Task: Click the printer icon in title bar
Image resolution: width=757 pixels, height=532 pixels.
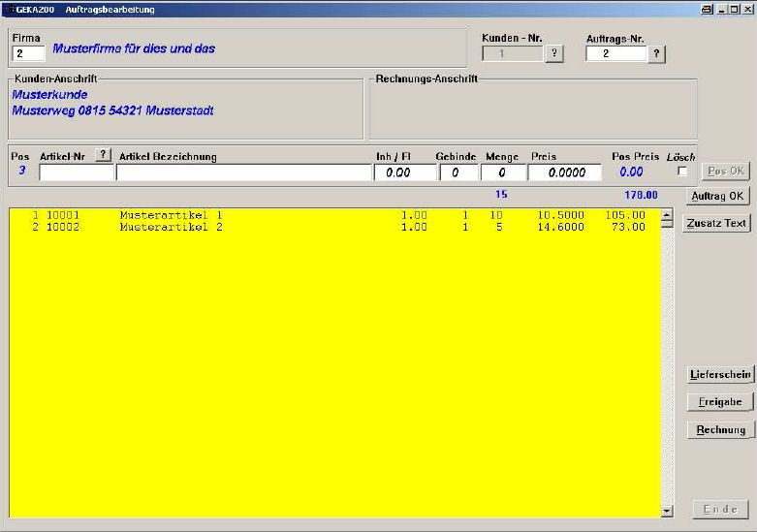Action: click(707, 9)
